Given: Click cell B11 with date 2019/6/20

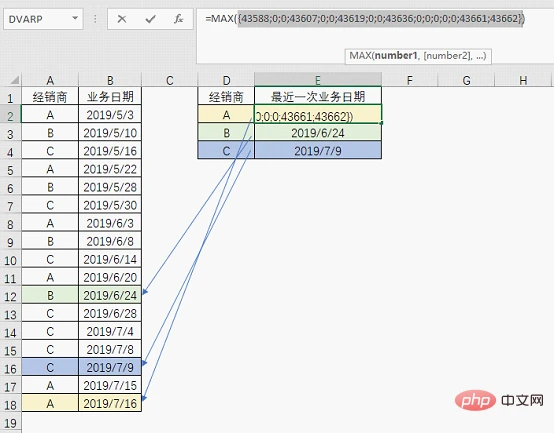Looking at the screenshot, I should tap(110, 277).
